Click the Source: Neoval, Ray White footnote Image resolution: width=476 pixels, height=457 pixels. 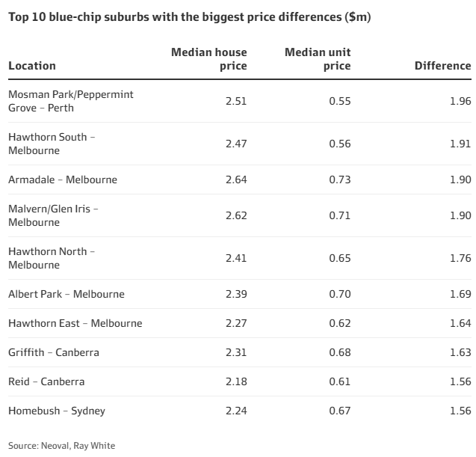click(x=62, y=446)
